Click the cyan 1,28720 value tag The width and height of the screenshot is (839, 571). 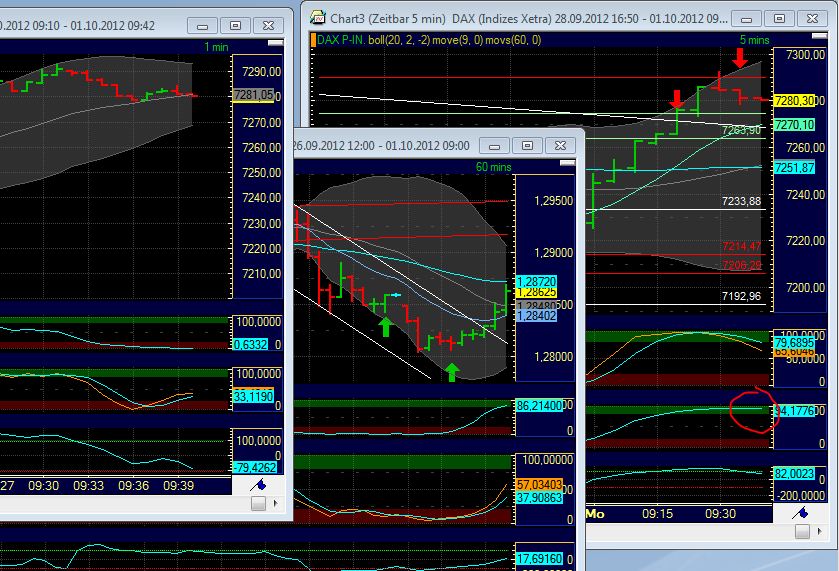pos(536,281)
